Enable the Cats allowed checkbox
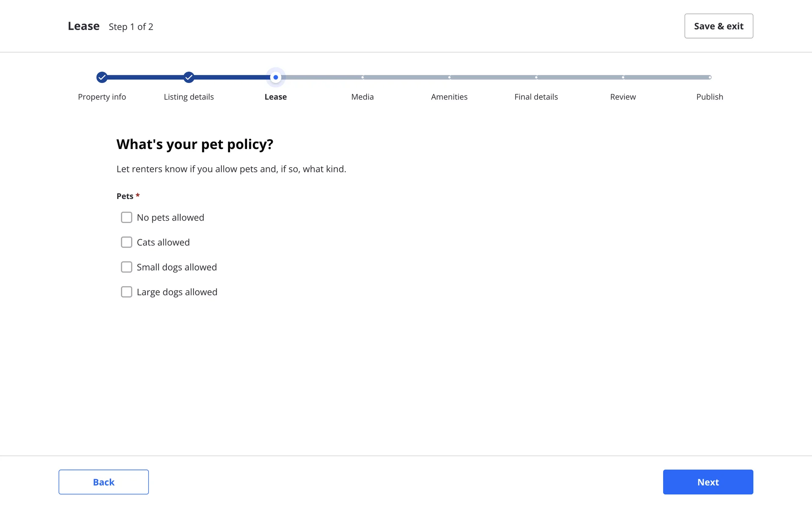The width and height of the screenshot is (812, 508). coord(126,242)
